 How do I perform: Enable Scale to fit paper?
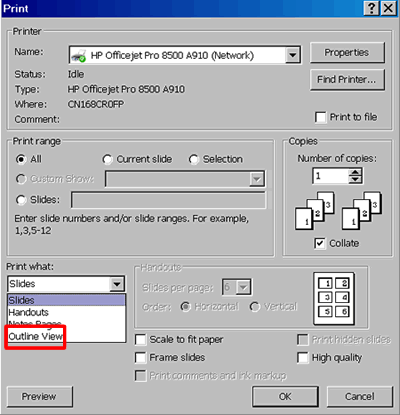pos(141,340)
